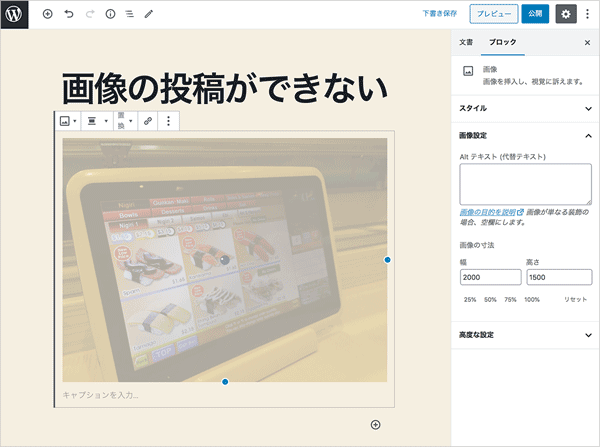Click the 幅 width field showing 2000
600x447 pixels.
[490, 277]
